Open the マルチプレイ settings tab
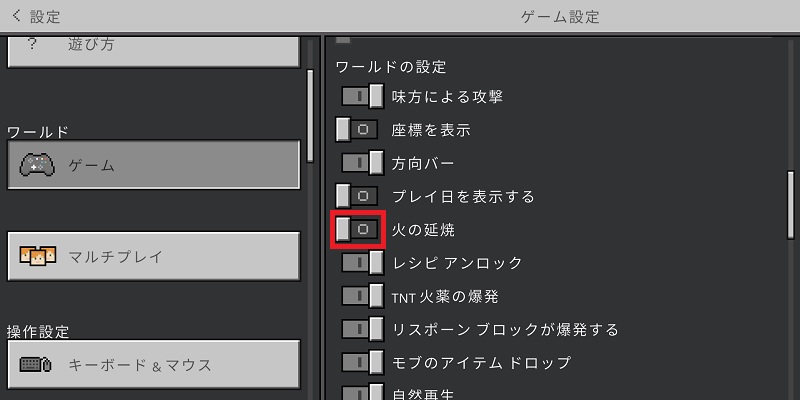 click(x=154, y=256)
